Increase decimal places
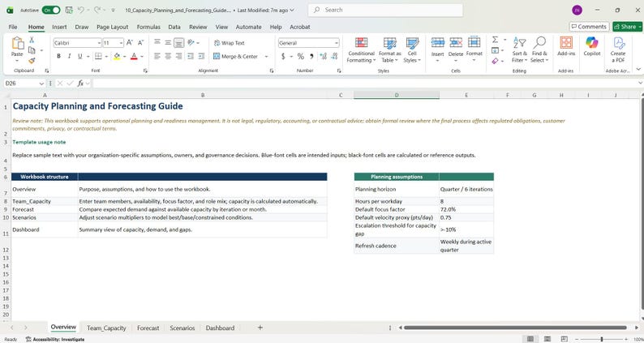 point(324,56)
